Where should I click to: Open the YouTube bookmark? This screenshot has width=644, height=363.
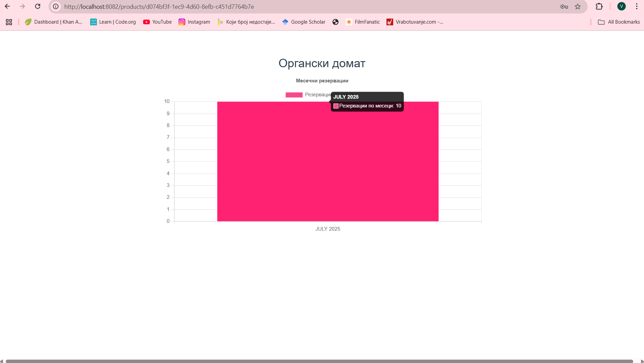(157, 22)
